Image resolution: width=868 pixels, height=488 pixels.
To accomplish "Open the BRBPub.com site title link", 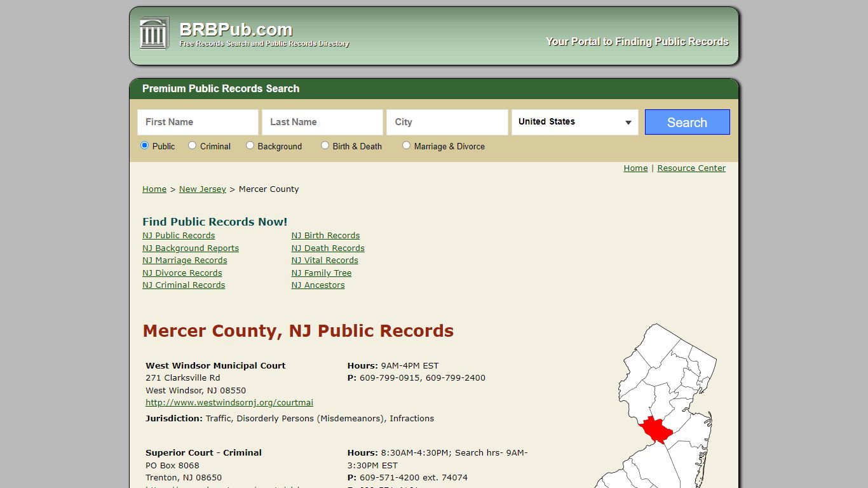I will (236, 30).
